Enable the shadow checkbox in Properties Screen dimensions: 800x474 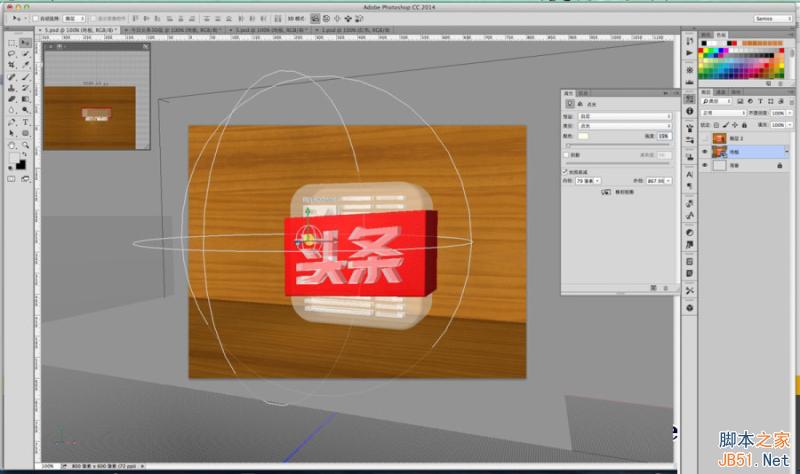[566, 155]
